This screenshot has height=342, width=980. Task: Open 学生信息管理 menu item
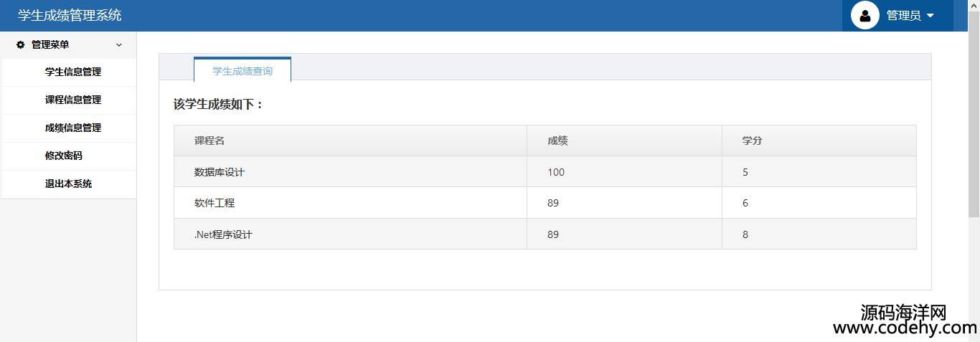pos(72,72)
